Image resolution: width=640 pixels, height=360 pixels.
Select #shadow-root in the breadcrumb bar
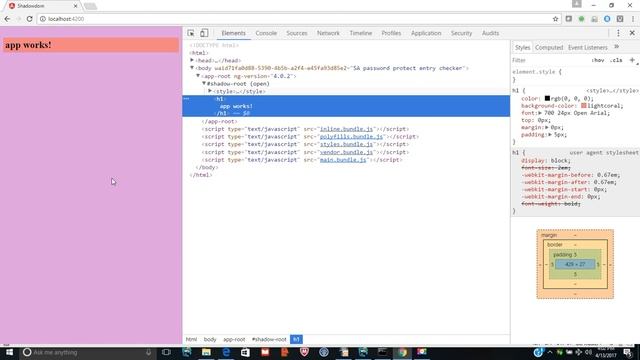tap(269, 340)
